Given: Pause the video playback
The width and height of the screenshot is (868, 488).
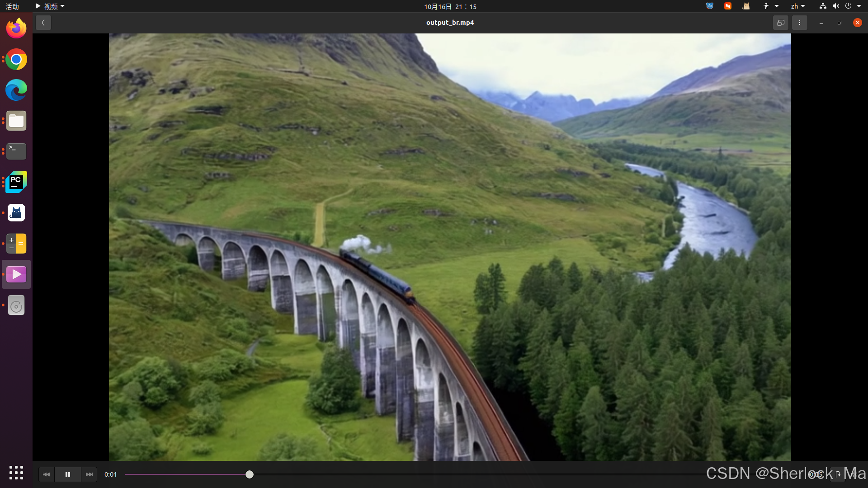Looking at the screenshot, I should (68, 474).
